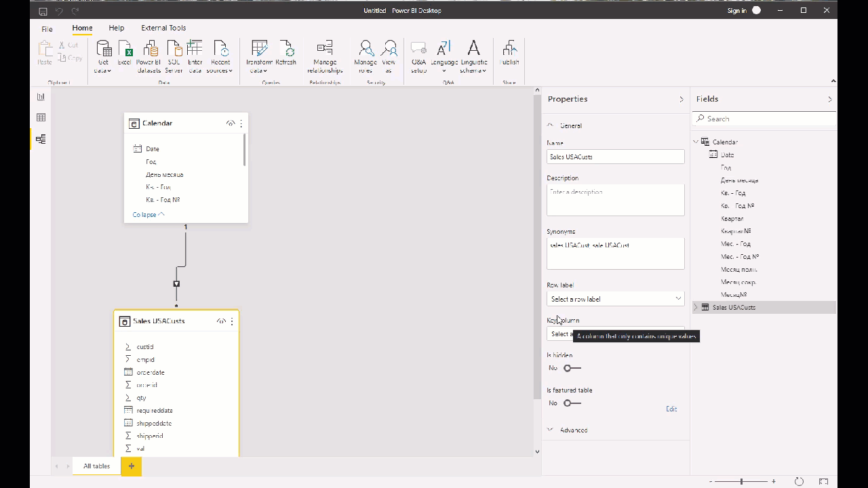This screenshot has height=488, width=868.
Task: Open Sales USACusts more options
Action: [x=232, y=321]
